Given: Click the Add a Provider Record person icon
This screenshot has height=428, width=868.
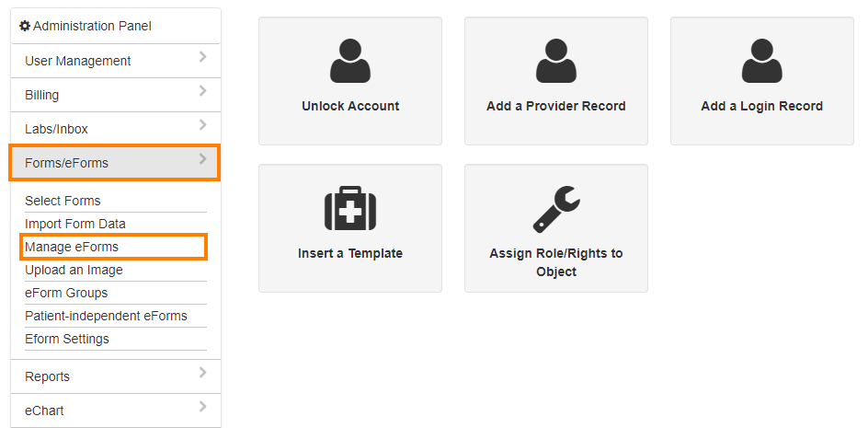Looking at the screenshot, I should (556, 61).
